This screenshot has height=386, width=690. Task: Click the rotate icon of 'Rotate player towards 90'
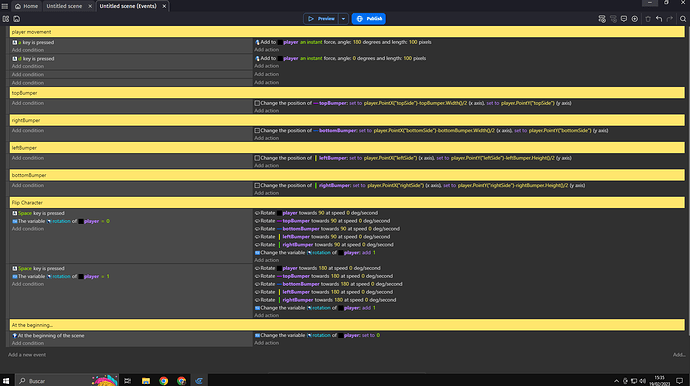(257, 213)
